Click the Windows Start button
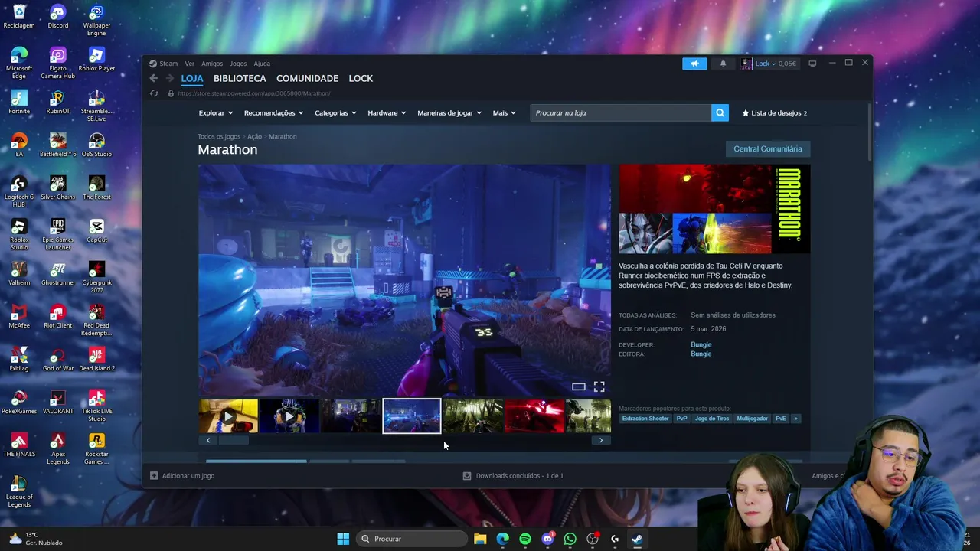The height and width of the screenshot is (551, 980). coord(343,539)
